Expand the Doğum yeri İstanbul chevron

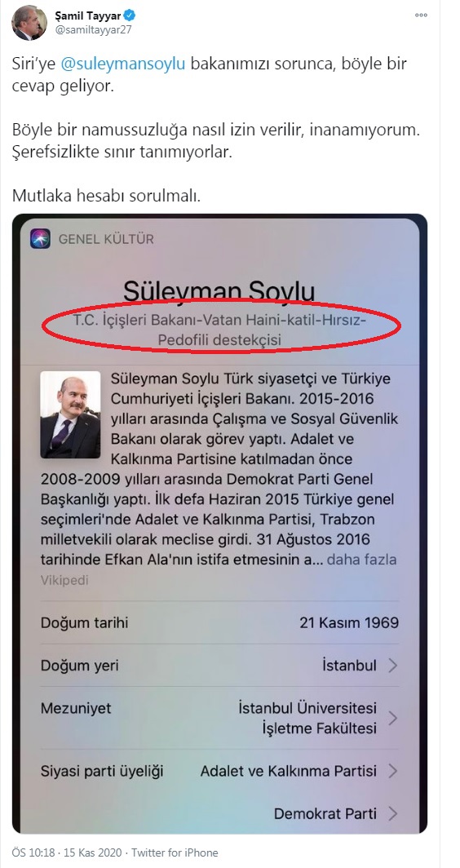point(392,666)
